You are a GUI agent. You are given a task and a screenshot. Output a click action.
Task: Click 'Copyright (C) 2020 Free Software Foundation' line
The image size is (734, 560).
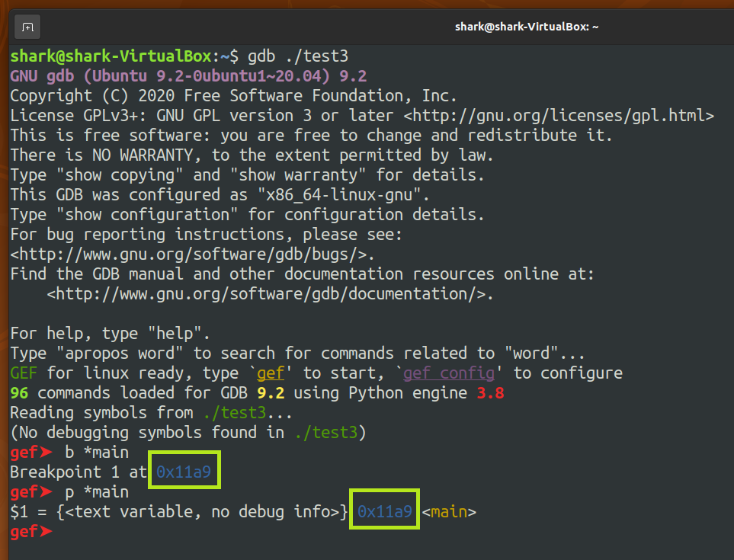(x=233, y=96)
